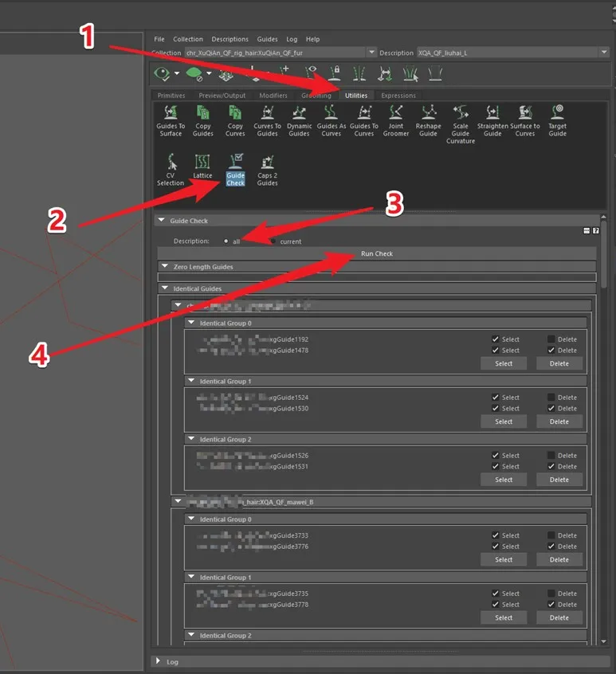Open the Curves To Guides utility
This screenshot has height=674, width=616.
pos(267,113)
